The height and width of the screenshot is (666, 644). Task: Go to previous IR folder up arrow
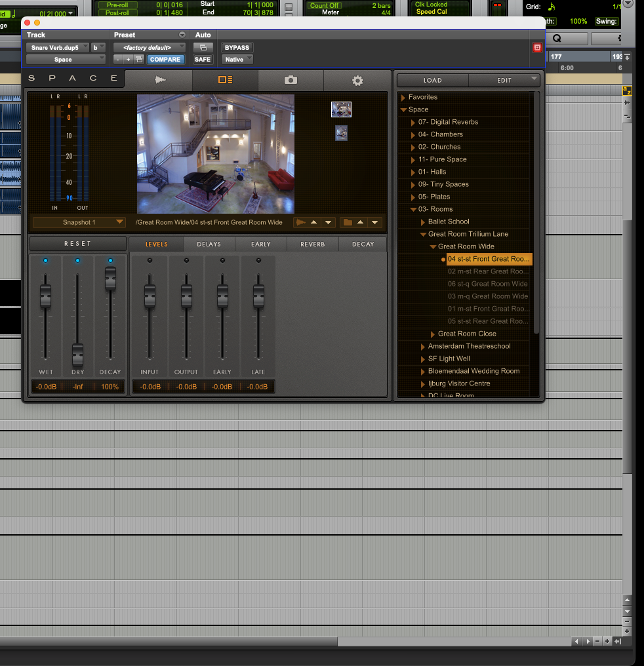coord(360,222)
